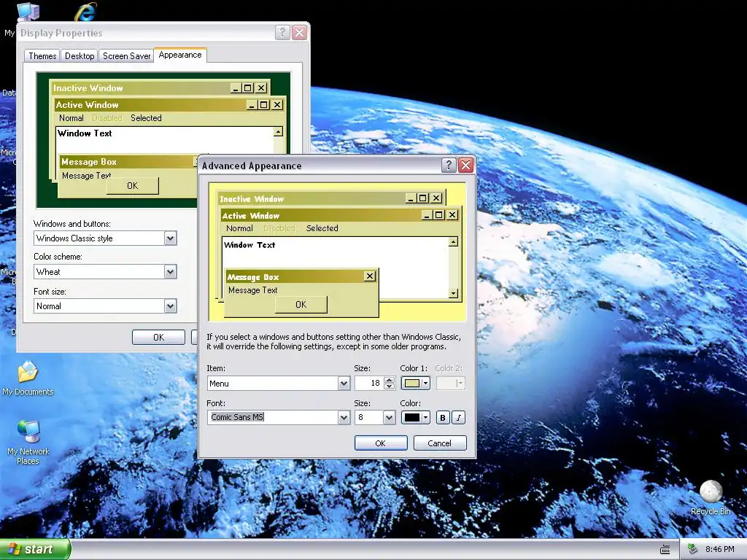The height and width of the screenshot is (560, 747).
Task: Open Windows and buttons style dropdown
Action: [x=171, y=238]
